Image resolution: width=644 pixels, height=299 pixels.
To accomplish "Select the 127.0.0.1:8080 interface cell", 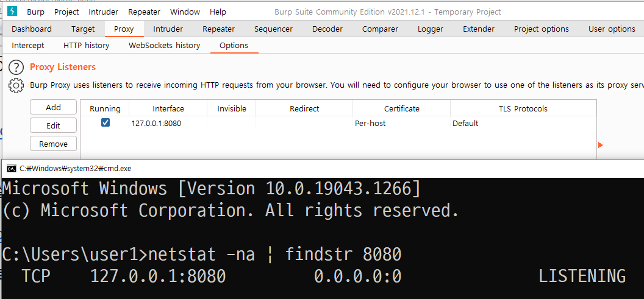I will pyautogui.click(x=168, y=123).
